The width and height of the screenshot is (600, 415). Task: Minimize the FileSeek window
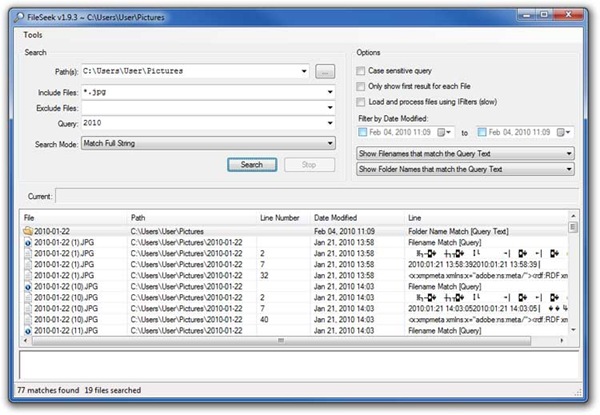527,15
